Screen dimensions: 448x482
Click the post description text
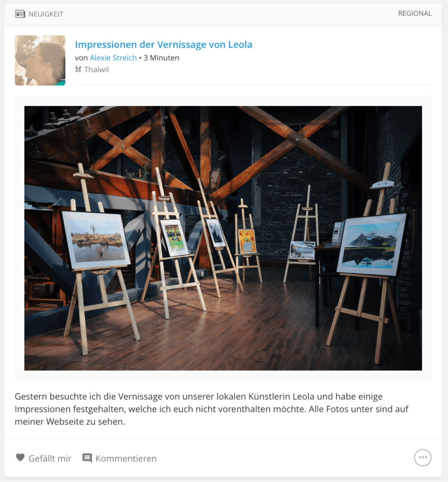pos(212,409)
